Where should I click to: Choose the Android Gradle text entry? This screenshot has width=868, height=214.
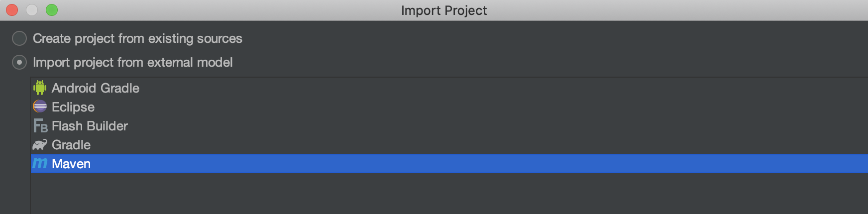(x=96, y=88)
